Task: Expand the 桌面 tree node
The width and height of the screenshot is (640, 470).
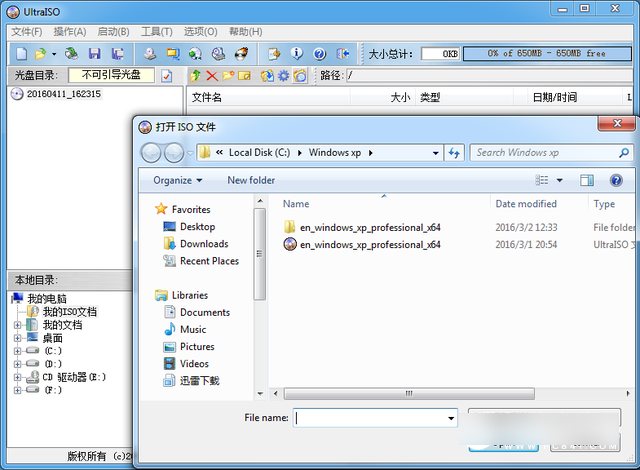Action: click(18, 338)
